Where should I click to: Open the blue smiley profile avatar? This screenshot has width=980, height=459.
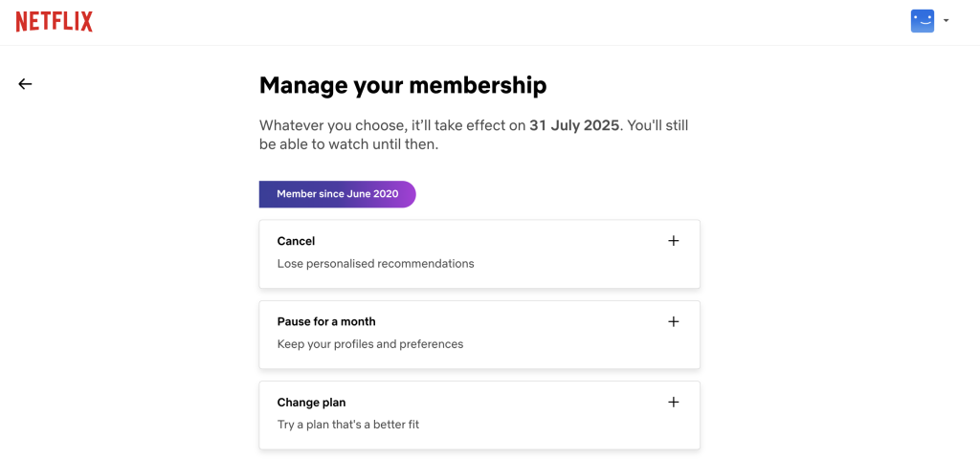pyautogui.click(x=923, y=21)
